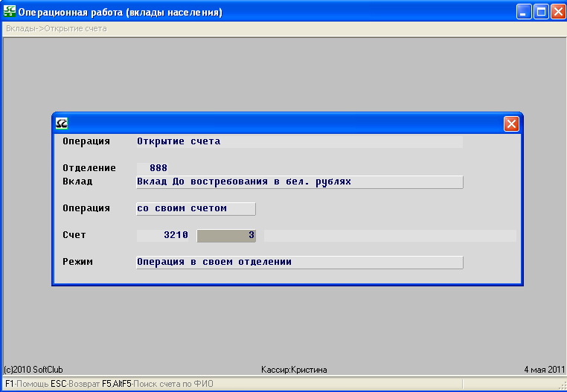Click the SC application icon in main title bar
Viewport: 567px width, 392px height.
pos(10,11)
